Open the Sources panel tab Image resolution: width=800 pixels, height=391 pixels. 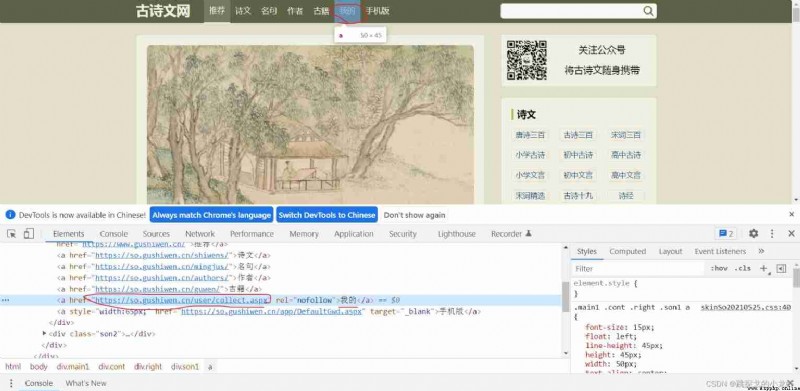tap(156, 234)
